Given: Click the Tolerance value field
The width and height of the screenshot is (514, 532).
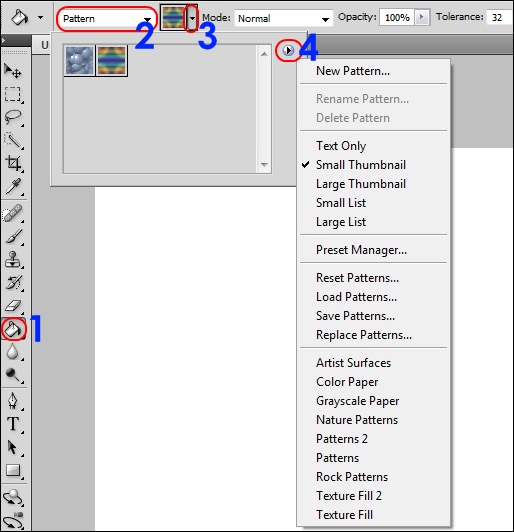Looking at the screenshot, I should (499, 17).
